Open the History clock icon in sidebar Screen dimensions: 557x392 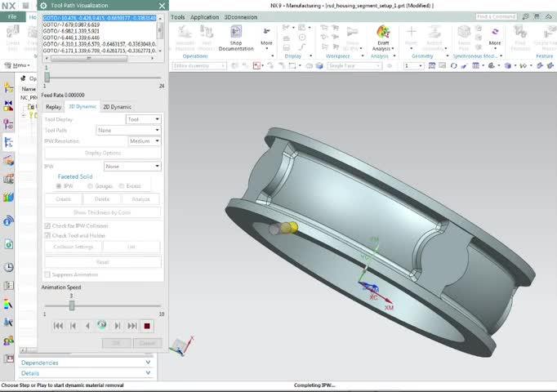click(x=9, y=267)
